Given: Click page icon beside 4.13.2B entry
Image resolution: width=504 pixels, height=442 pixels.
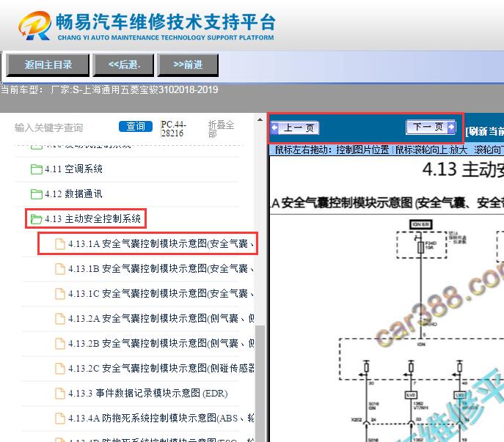Looking at the screenshot, I should tap(59, 343).
